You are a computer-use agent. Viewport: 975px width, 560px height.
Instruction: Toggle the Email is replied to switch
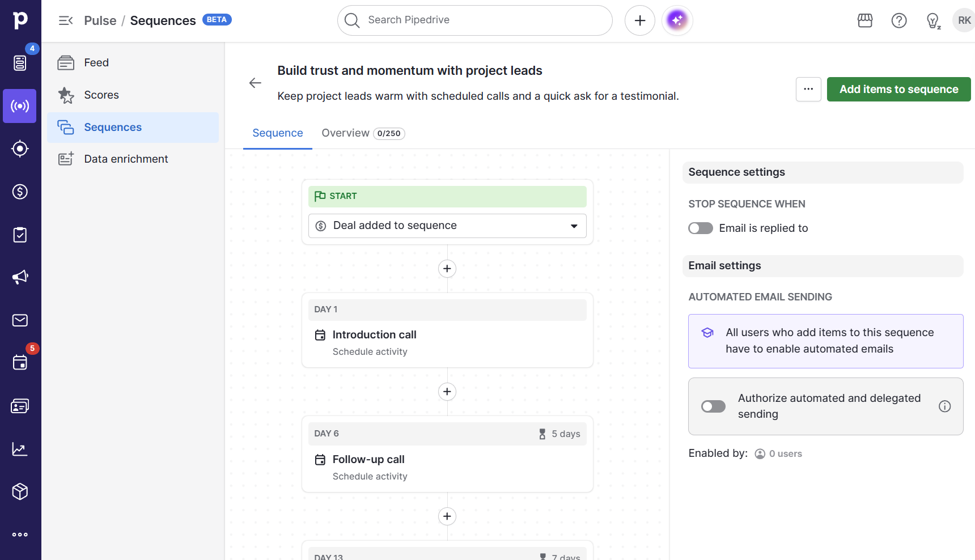coord(700,228)
